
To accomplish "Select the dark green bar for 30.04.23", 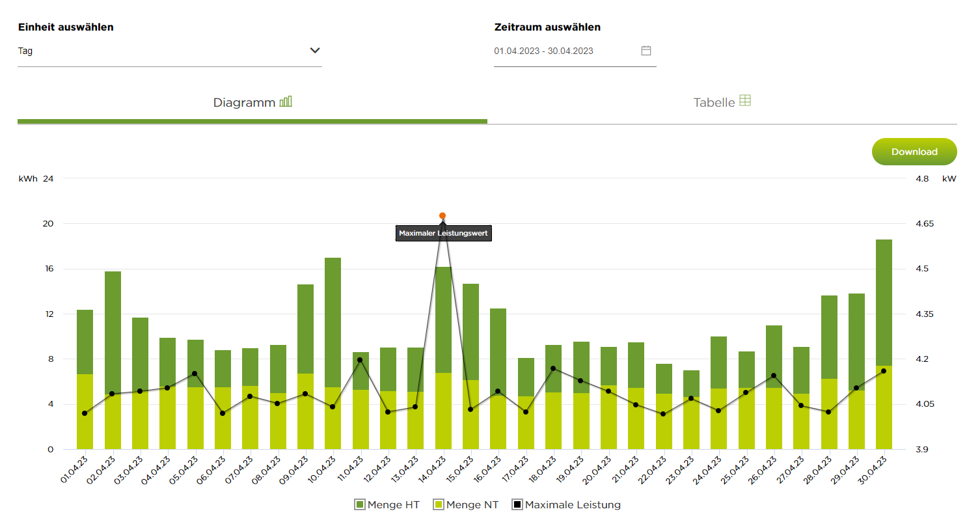I will [884, 303].
